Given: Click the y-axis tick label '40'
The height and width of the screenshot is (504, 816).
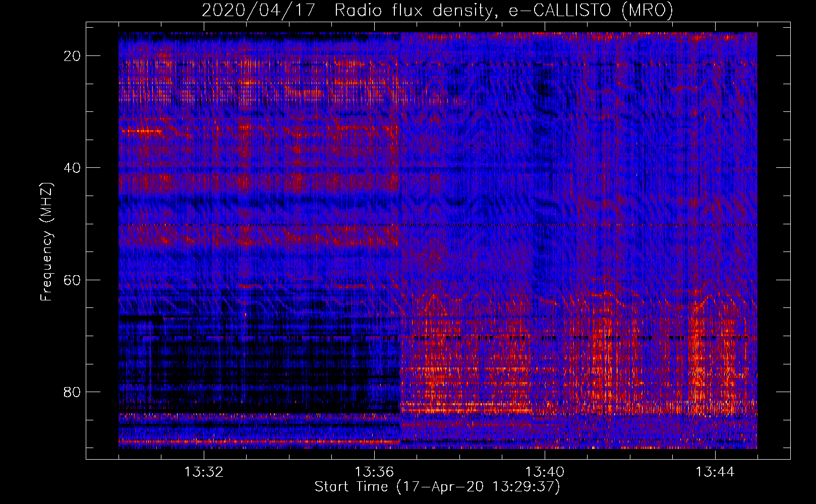Looking at the screenshot, I should 73,168.
